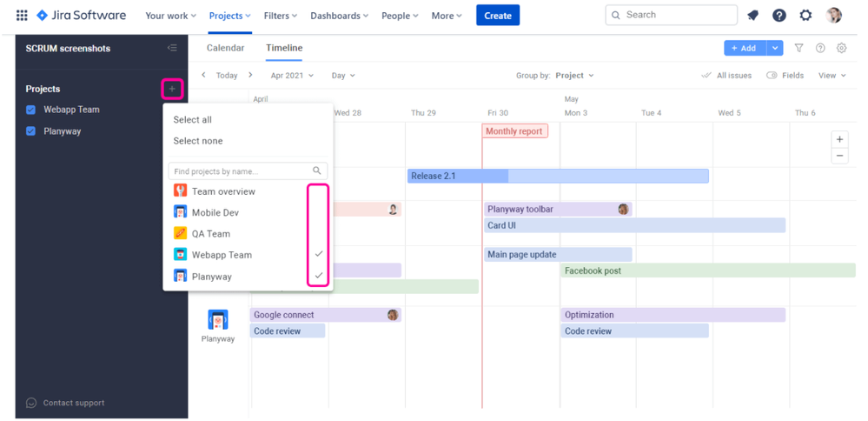
Task: Click the search magnifier in project finder
Action: click(x=316, y=170)
